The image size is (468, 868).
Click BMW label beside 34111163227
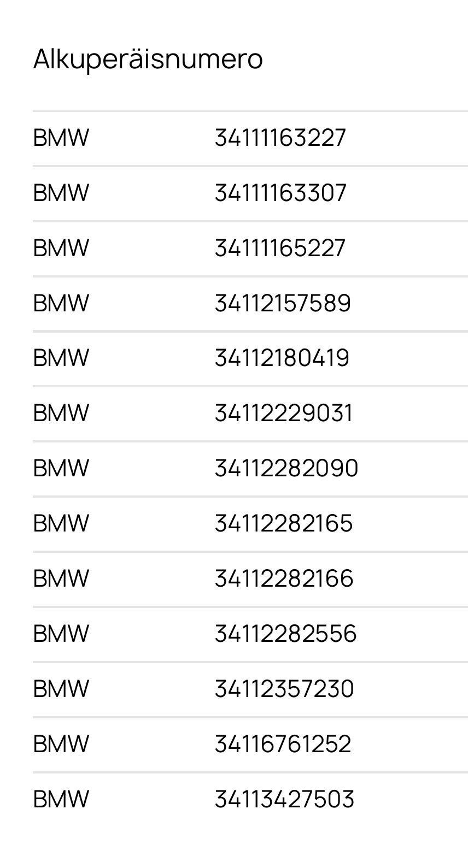[61, 138]
